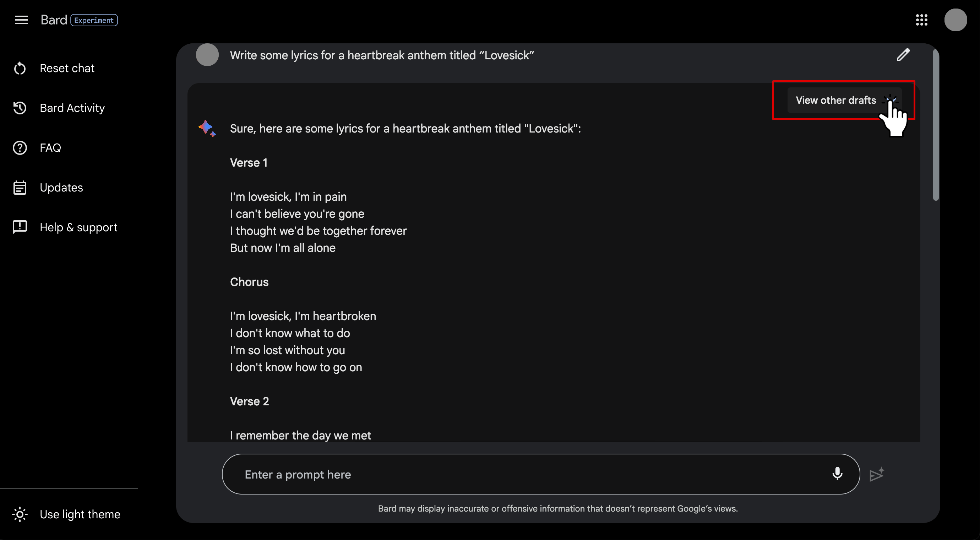Click the Experiment badge
The width and height of the screenshot is (980, 540).
94,20
